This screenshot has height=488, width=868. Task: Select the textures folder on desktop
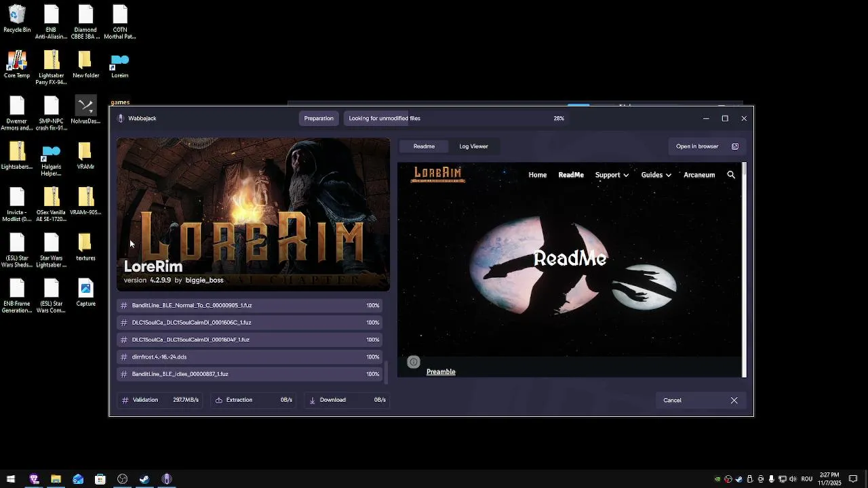click(85, 247)
